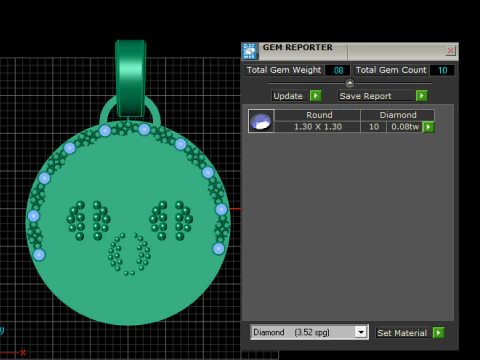The image size is (480, 360).
Task: Select the round gem thumbnail in the report
Action: [x=261, y=121]
